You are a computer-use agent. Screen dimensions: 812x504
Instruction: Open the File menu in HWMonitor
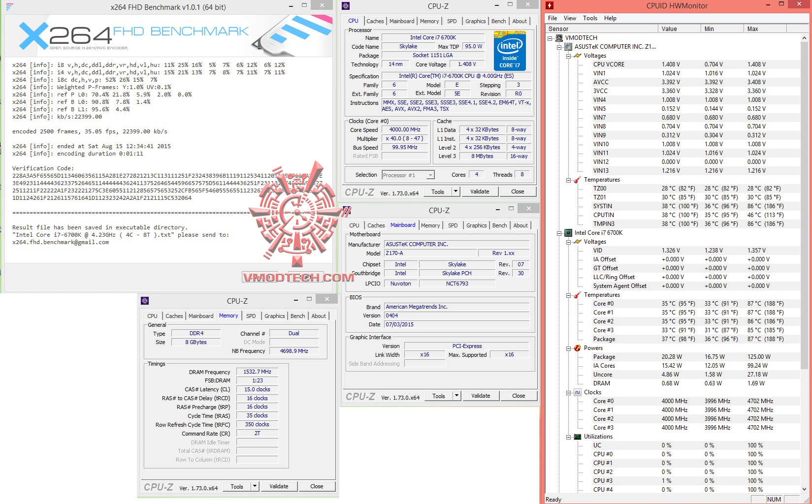(x=552, y=18)
